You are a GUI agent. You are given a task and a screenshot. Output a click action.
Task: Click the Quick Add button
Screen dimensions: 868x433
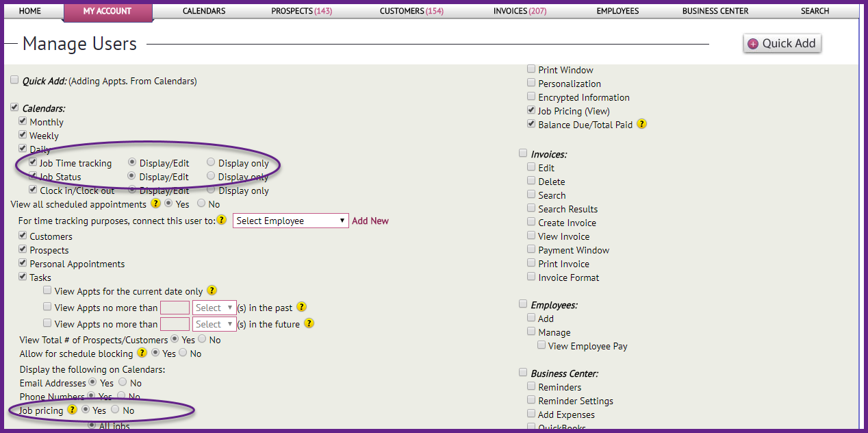[782, 43]
